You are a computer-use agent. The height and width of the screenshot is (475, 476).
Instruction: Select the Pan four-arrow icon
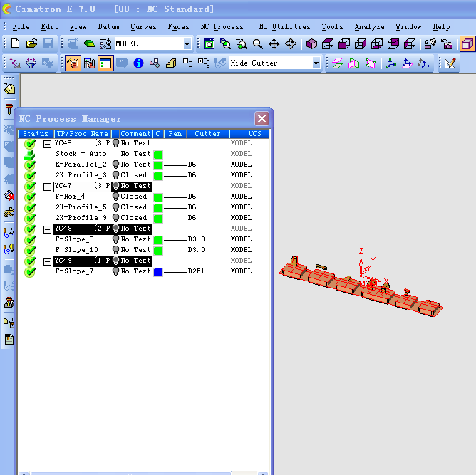click(274, 44)
